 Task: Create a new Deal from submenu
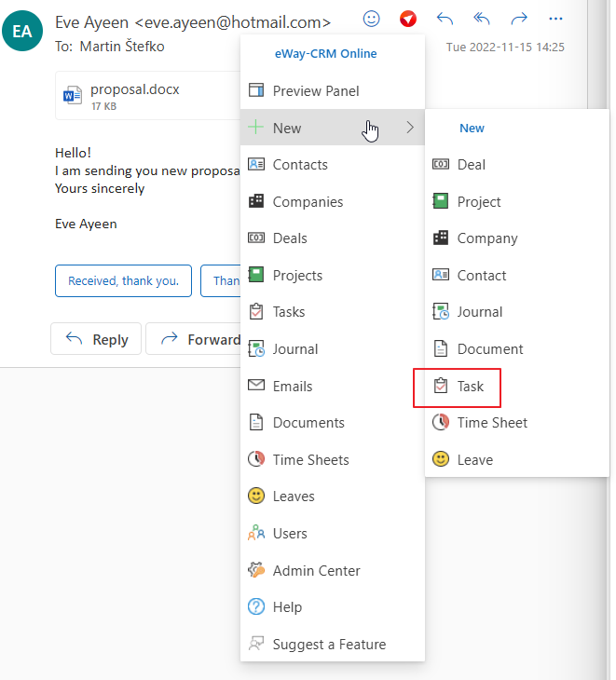point(517,164)
